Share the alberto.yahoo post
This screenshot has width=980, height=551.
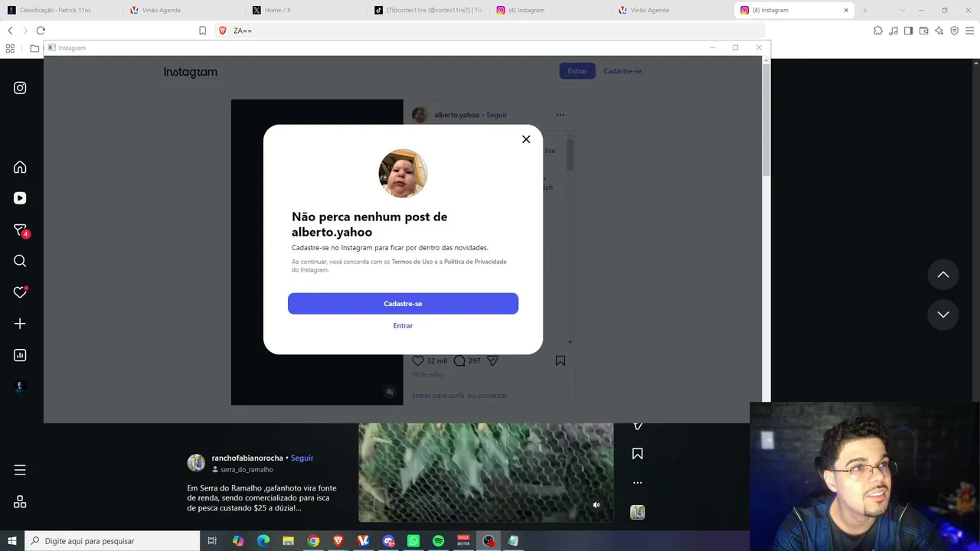[x=493, y=360]
